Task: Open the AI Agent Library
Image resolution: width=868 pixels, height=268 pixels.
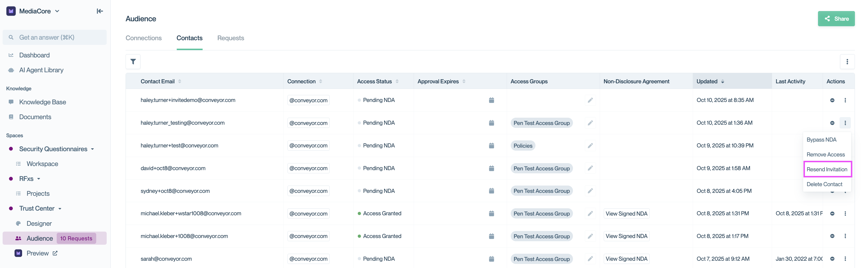Action: click(41, 70)
